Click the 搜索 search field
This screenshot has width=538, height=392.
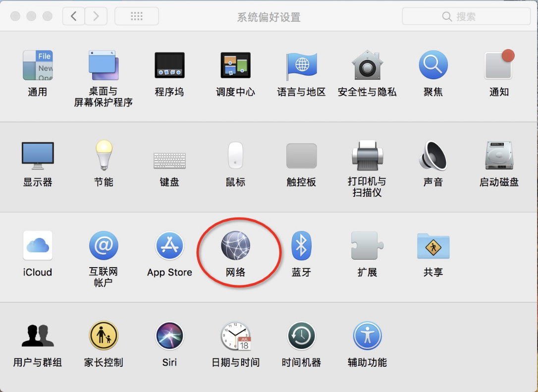(x=466, y=16)
